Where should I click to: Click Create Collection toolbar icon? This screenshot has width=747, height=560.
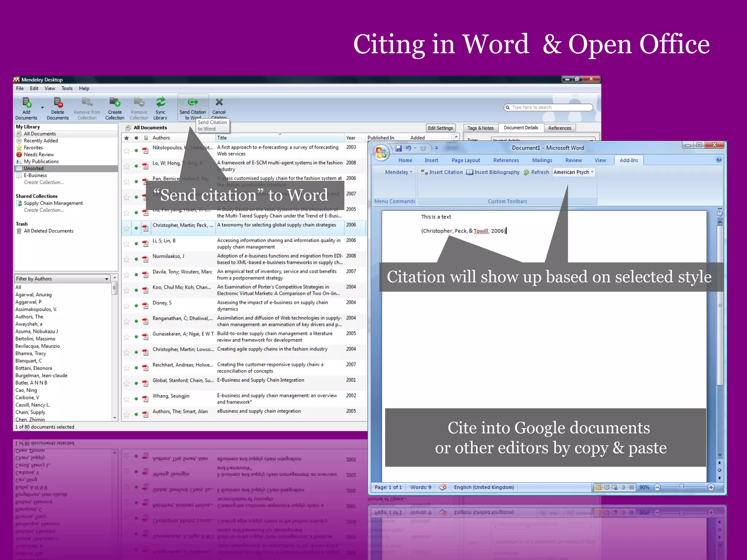[x=115, y=102]
